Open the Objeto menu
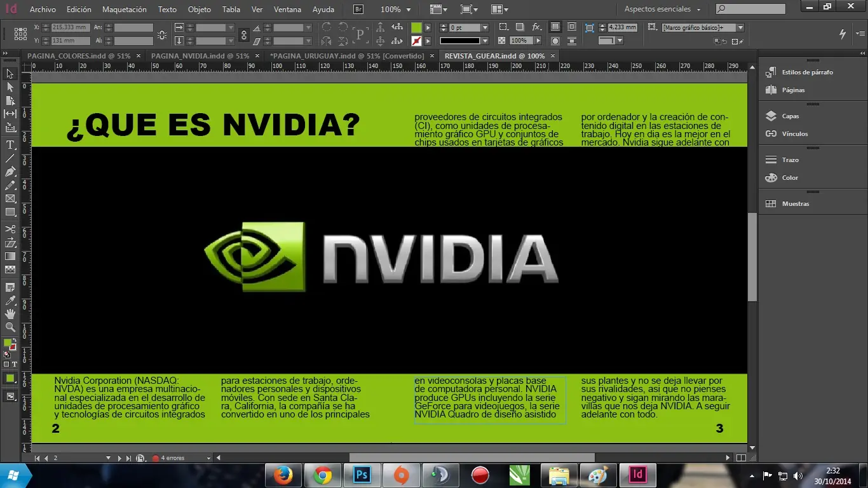The width and height of the screenshot is (868, 488). 200,10
